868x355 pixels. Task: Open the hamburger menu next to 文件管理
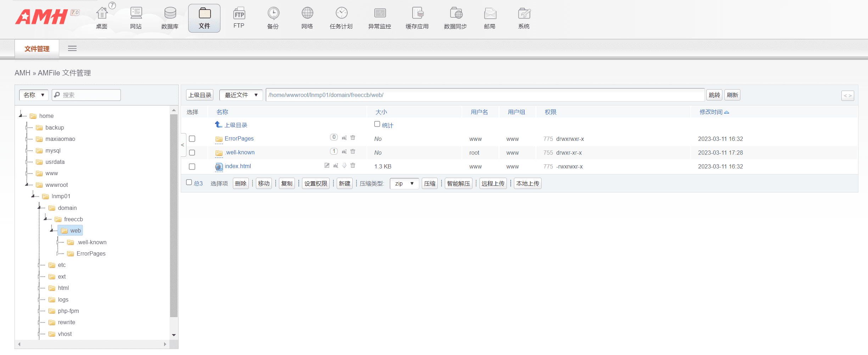pyautogui.click(x=72, y=48)
